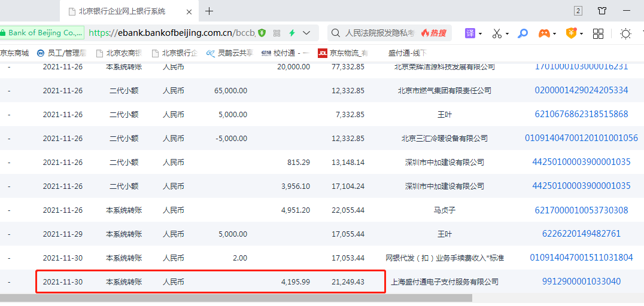The width and height of the screenshot is (644, 306).
Task: Click the blue magnifier icon in toolbar
Action: [523, 33]
